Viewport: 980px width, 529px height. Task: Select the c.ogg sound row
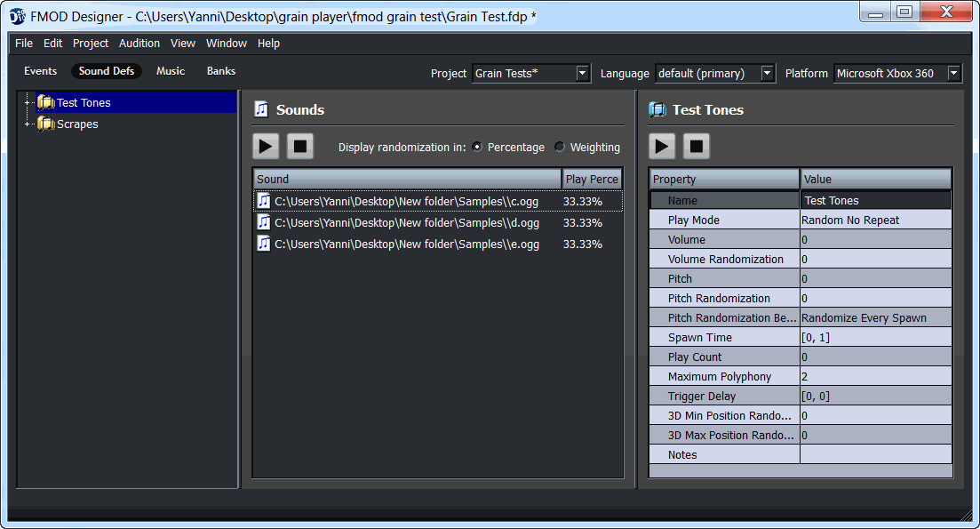tap(438, 201)
